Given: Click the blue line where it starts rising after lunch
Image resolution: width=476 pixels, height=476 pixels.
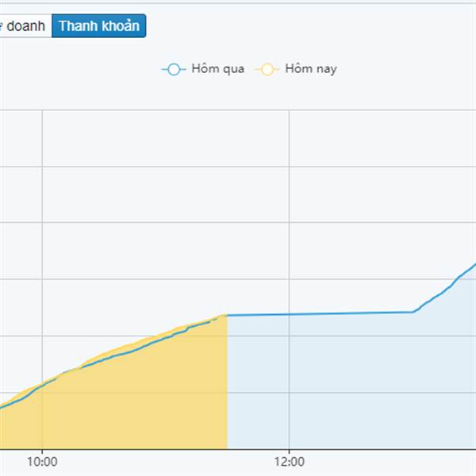Looking at the screenshot, I should coord(413,312).
